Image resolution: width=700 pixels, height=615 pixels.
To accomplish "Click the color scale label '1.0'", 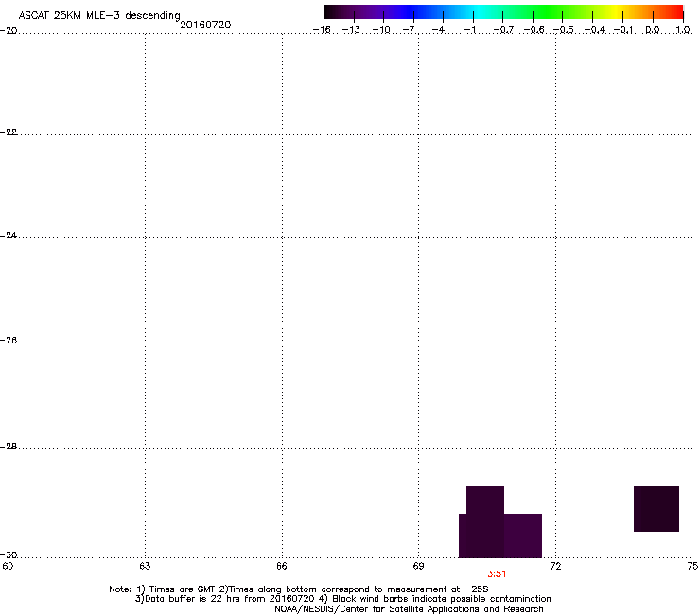I will tap(683, 30).
